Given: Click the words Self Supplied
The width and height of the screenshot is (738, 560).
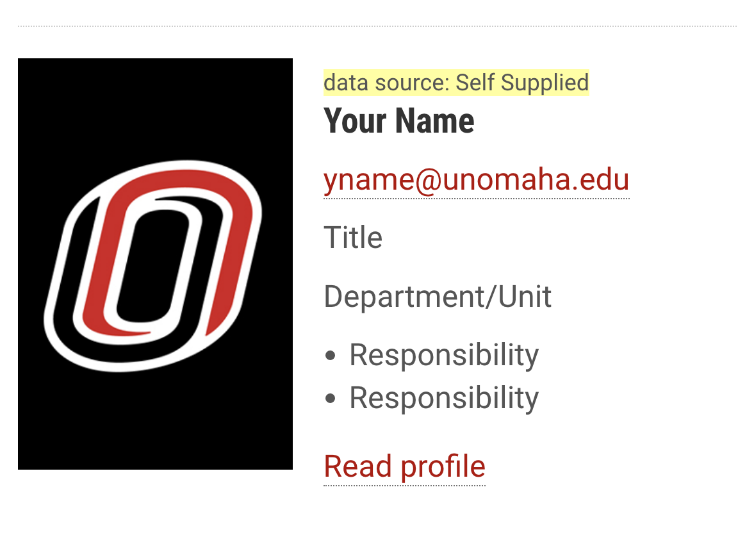Looking at the screenshot, I should point(522,83).
